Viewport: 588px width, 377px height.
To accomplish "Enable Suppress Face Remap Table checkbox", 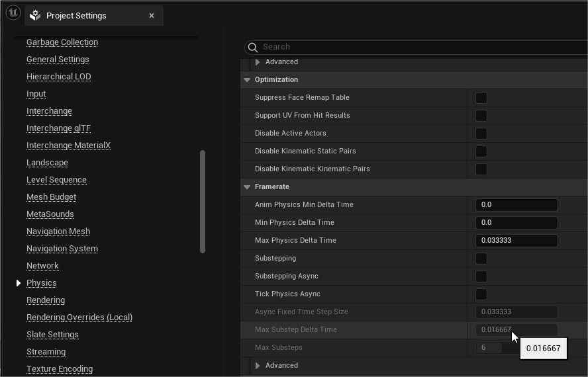I will pyautogui.click(x=481, y=98).
